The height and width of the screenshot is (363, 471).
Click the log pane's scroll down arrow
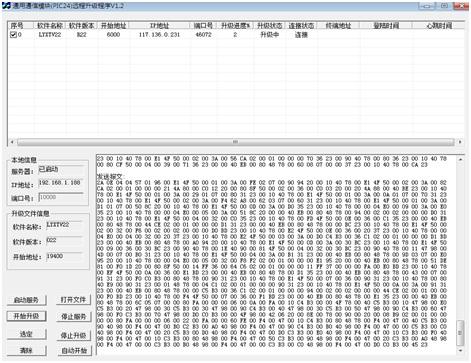(x=460, y=351)
